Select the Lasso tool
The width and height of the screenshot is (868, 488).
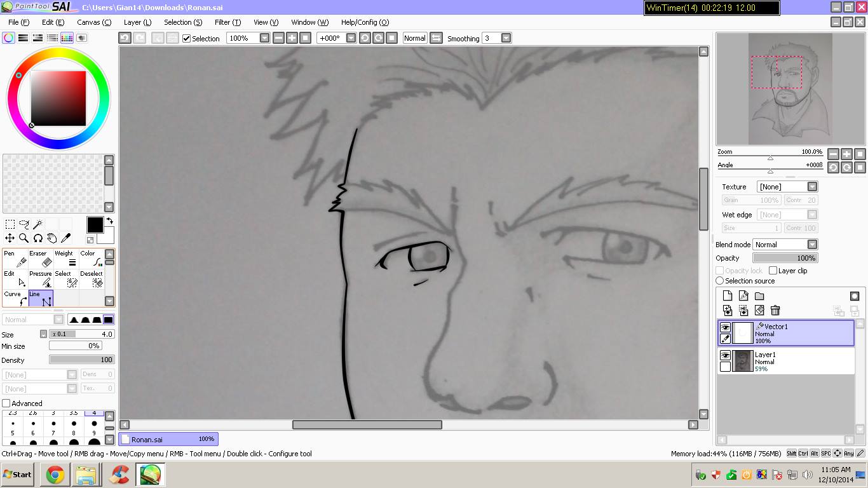pyautogui.click(x=24, y=224)
